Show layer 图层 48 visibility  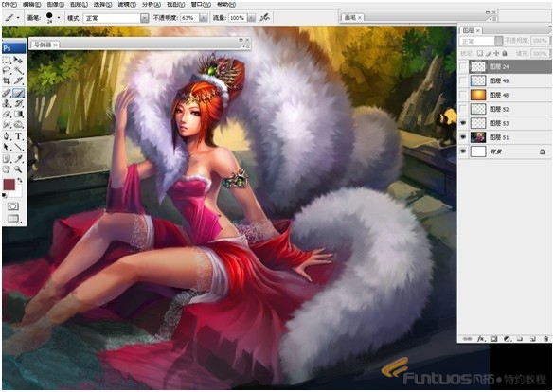click(x=463, y=95)
